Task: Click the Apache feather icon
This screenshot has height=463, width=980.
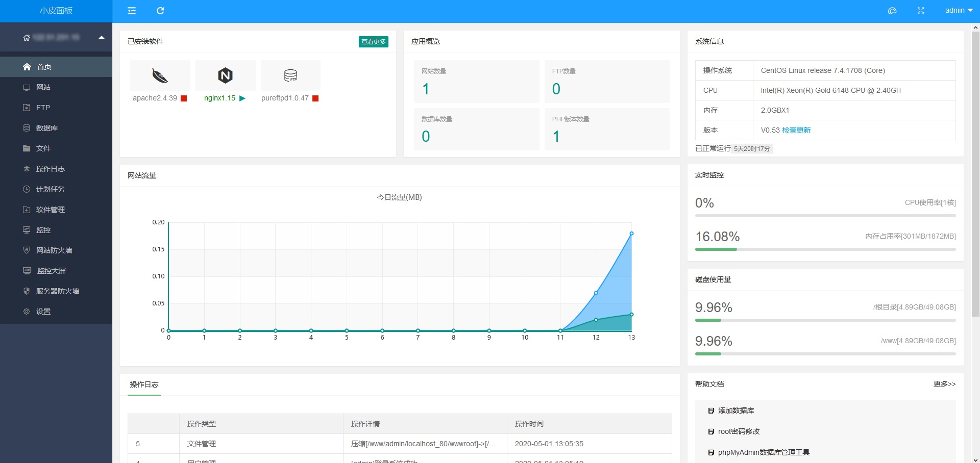Action: coord(160,75)
